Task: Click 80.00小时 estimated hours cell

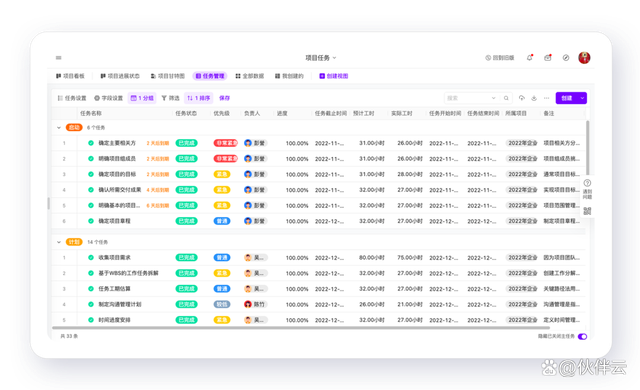Action: click(x=371, y=257)
